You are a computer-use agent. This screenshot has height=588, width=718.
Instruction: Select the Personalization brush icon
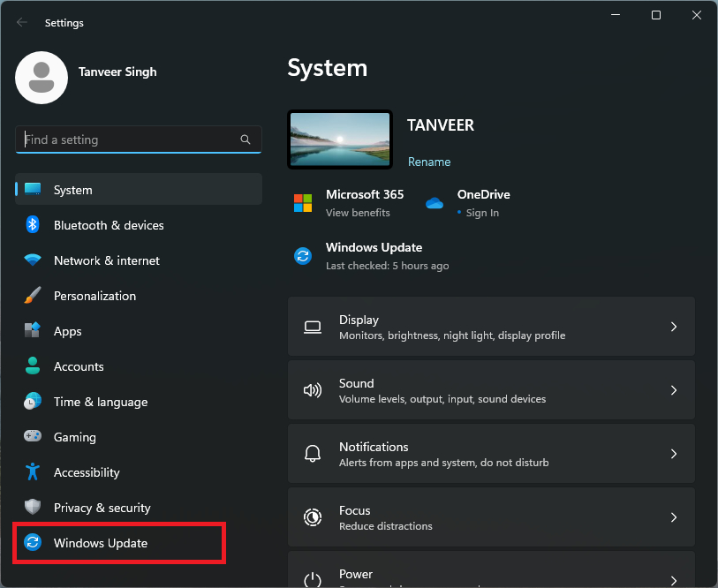[x=33, y=296]
